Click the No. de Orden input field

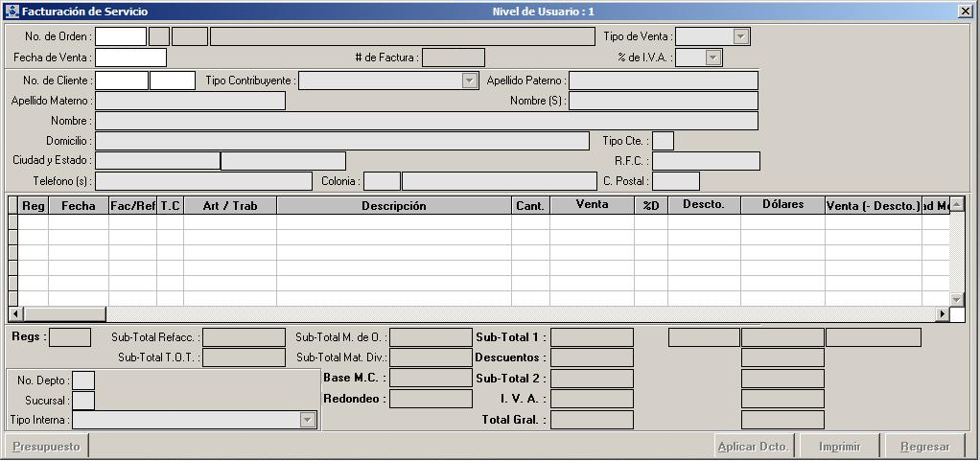[x=121, y=36]
